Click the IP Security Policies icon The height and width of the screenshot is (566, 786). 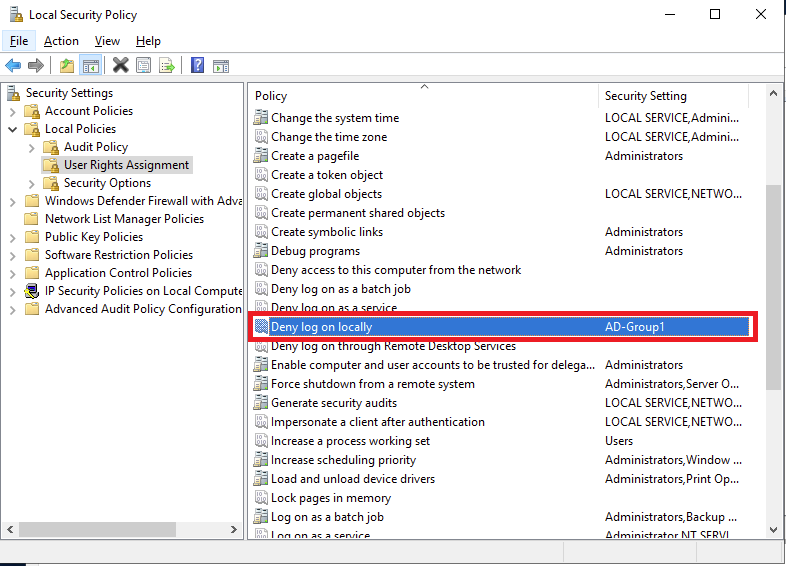[32, 291]
